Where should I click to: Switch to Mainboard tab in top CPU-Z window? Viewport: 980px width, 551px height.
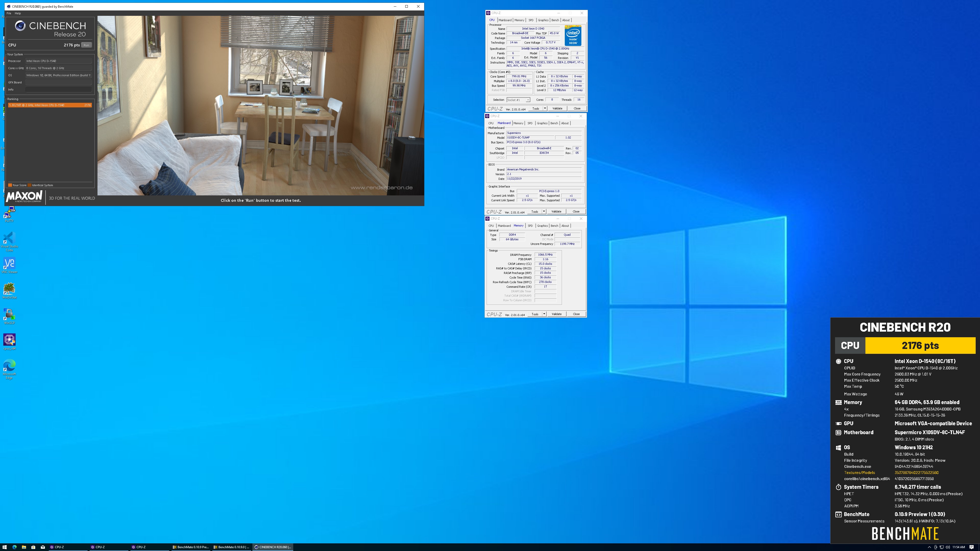505,20
